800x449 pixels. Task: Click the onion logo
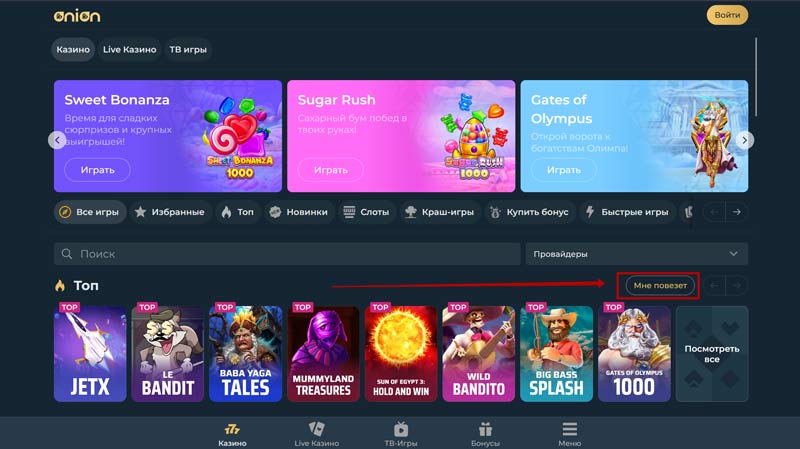pyautogui.click(x=77, y=16)
